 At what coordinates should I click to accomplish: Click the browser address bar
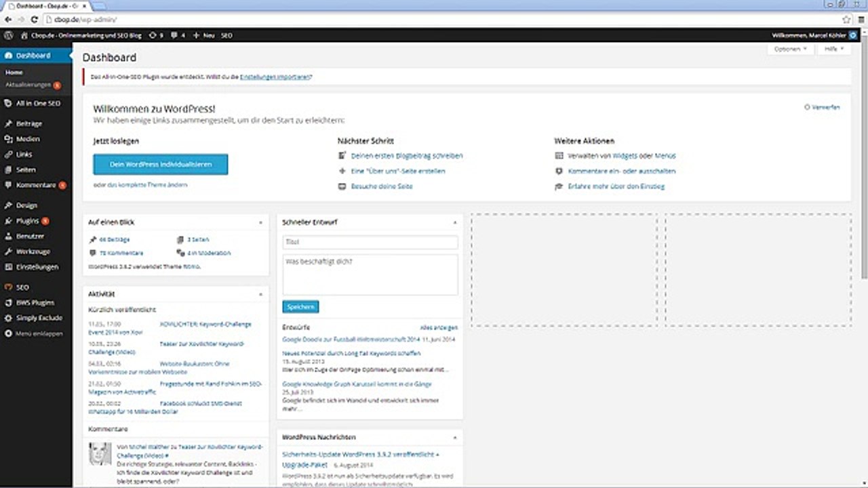point(441,20)
